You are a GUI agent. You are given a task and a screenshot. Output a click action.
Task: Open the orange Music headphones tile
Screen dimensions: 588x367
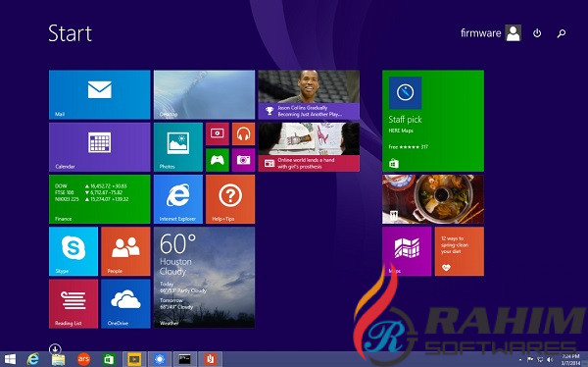[x=243, y=133]
